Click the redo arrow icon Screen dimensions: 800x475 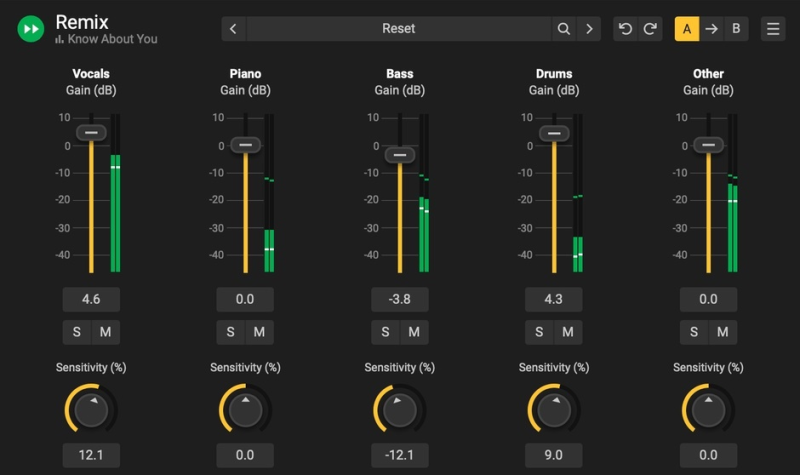[650, 29]
